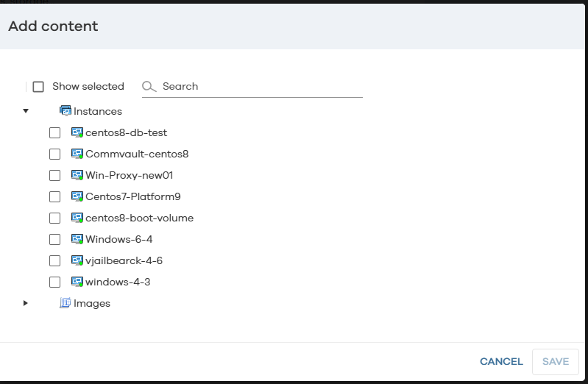
Task: Click the windows-4-3 VM icon
Action: coord(77,282)
